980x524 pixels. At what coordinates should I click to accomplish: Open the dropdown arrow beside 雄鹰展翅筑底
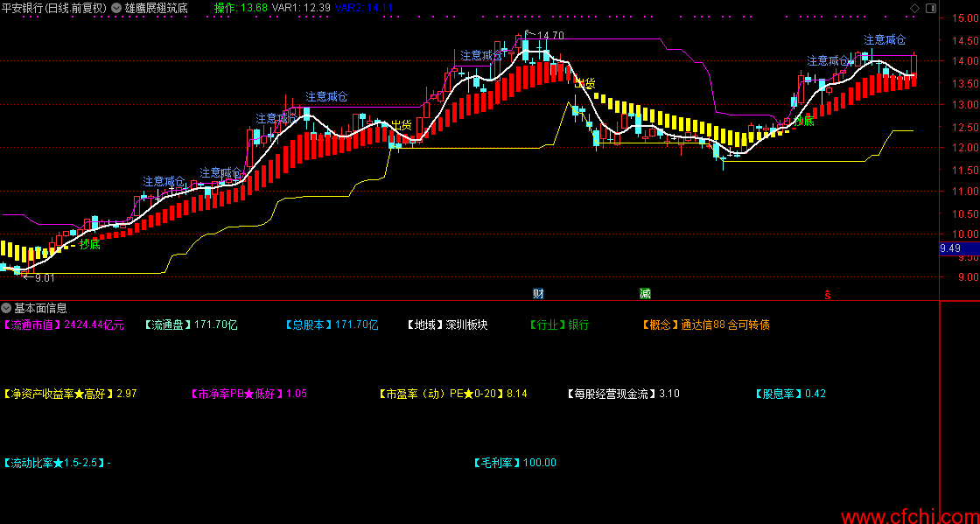point(117,8)
